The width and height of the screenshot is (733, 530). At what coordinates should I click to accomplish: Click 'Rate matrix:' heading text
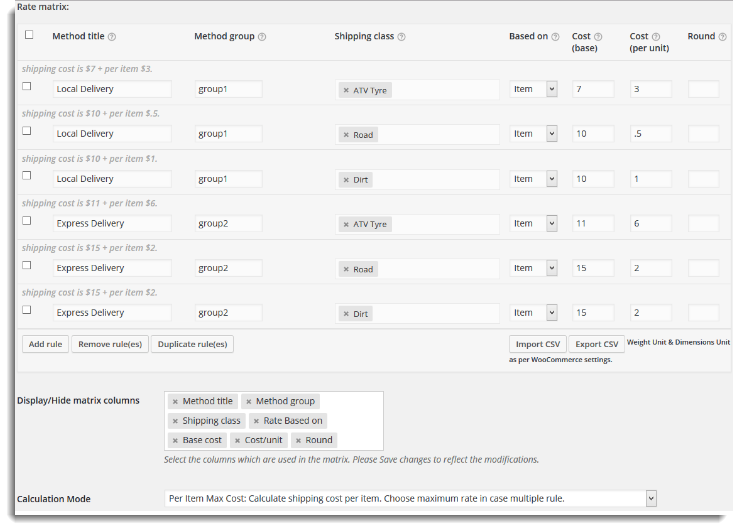pyautogui.click(x=43, y=7)
